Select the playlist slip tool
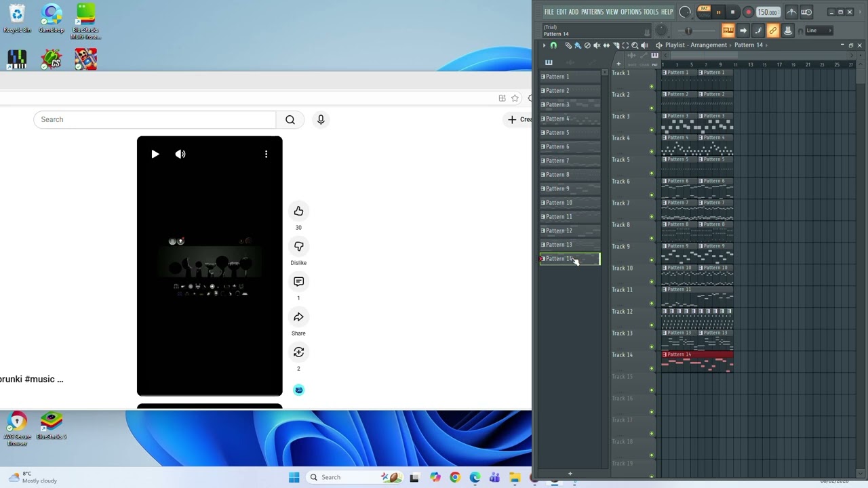 click(x=606, y=45)
